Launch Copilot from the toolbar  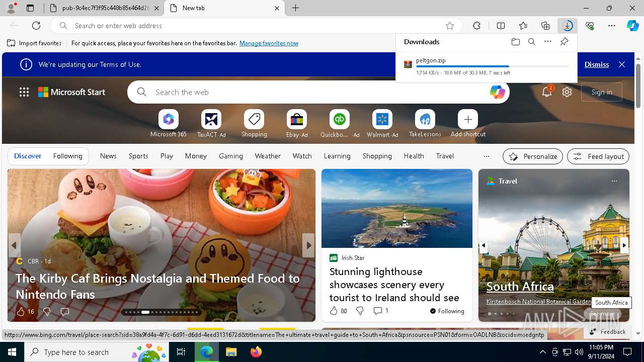[x=632, y=26]
